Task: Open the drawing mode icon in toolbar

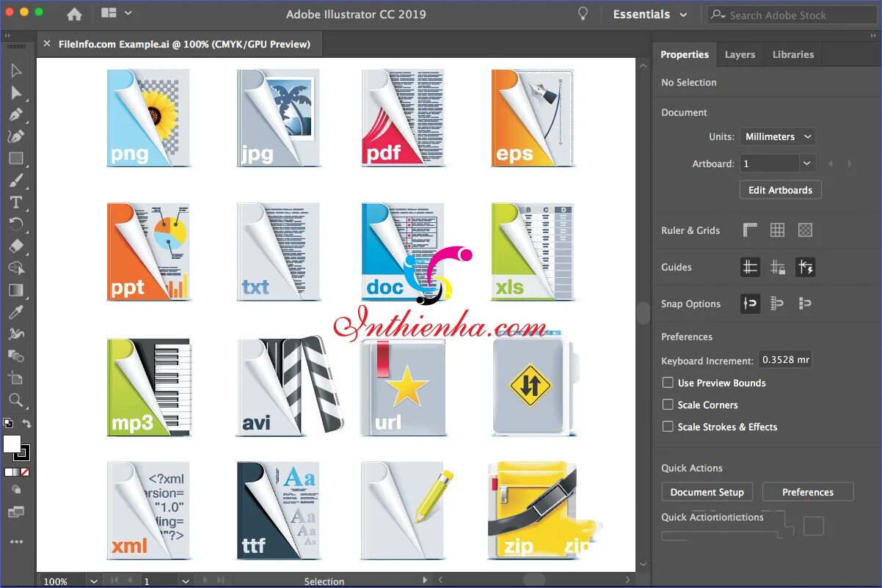Action: pyautogui.click(x=16, y=490)
